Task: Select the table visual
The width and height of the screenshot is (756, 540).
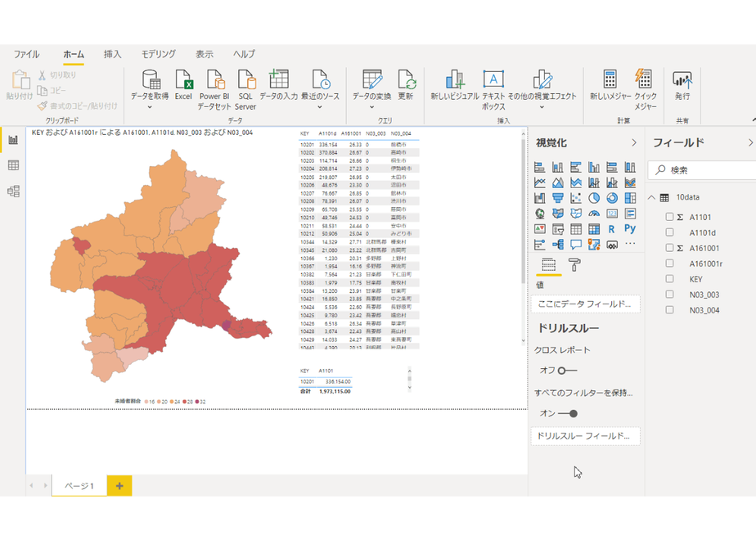Action: 576,229
